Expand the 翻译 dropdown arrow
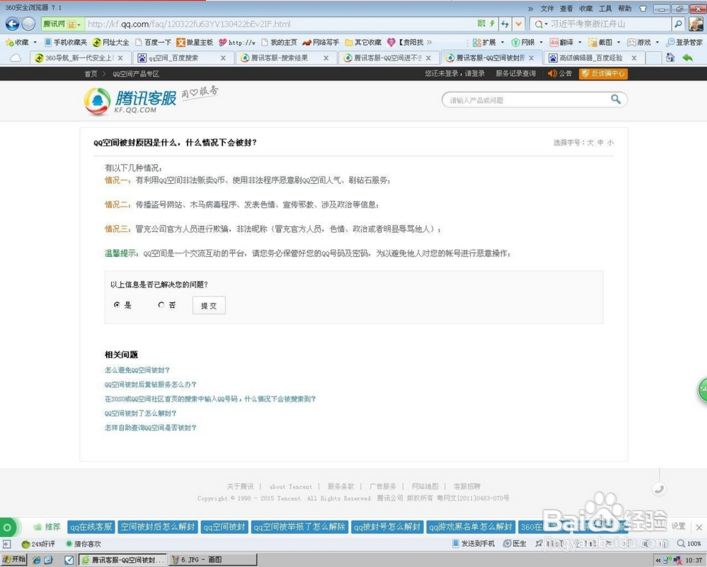707x567 pixels. point(580,42)
